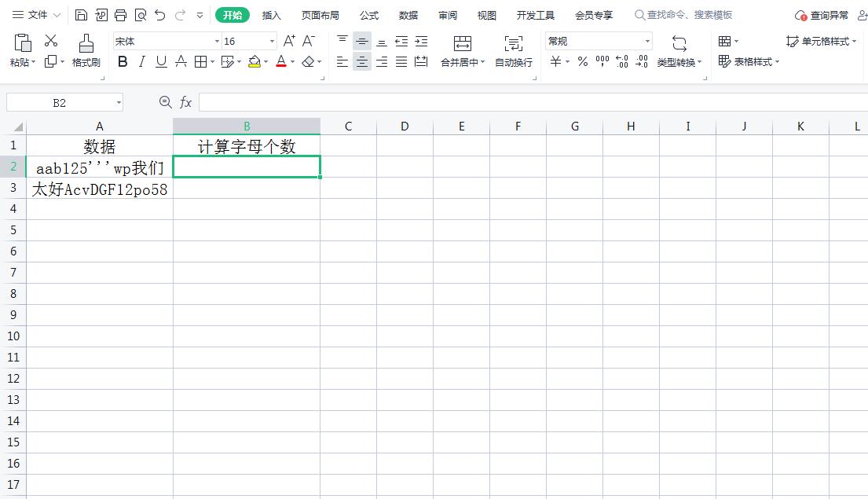868x499 pixels.
Task: Click the Cut scissors icon
Action: pos(51,40)
